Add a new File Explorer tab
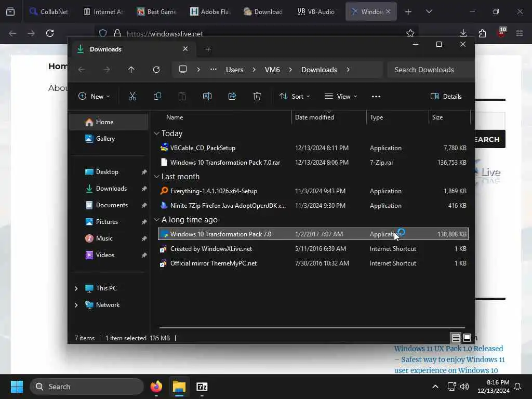Viewport: 532px width, 399px height. pos(208,49)
